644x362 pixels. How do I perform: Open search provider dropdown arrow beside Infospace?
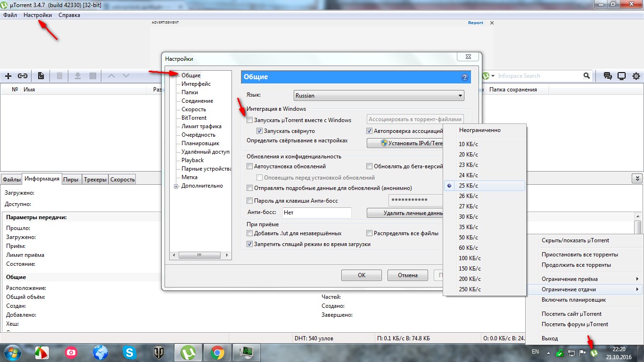click(493, 76)
